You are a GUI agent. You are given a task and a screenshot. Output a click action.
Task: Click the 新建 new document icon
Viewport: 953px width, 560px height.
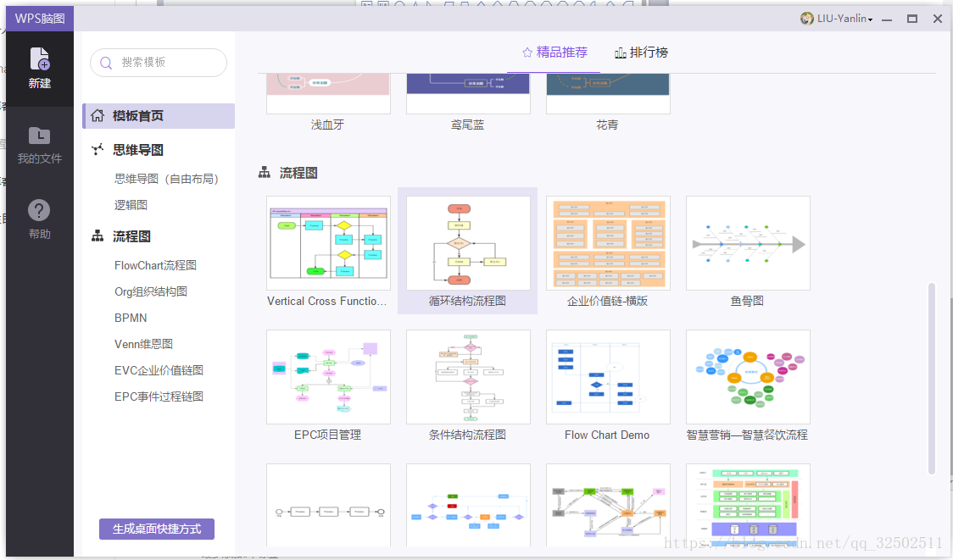(x=40, y=58)
